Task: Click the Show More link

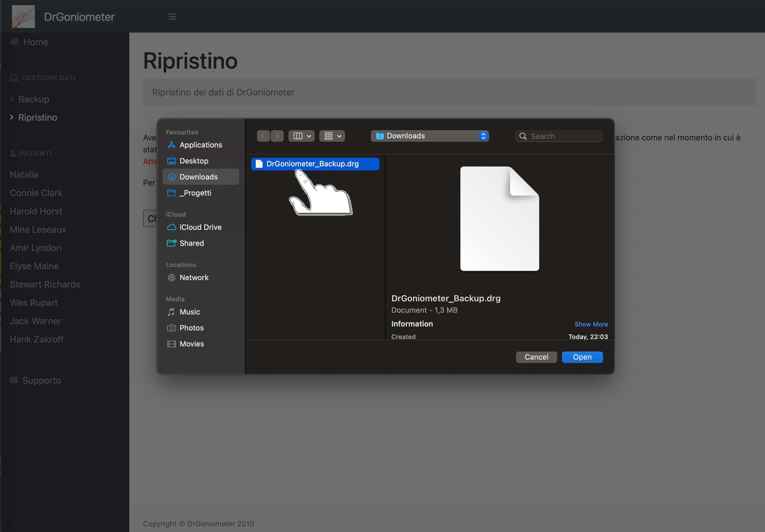Action: tap(591, 324)
